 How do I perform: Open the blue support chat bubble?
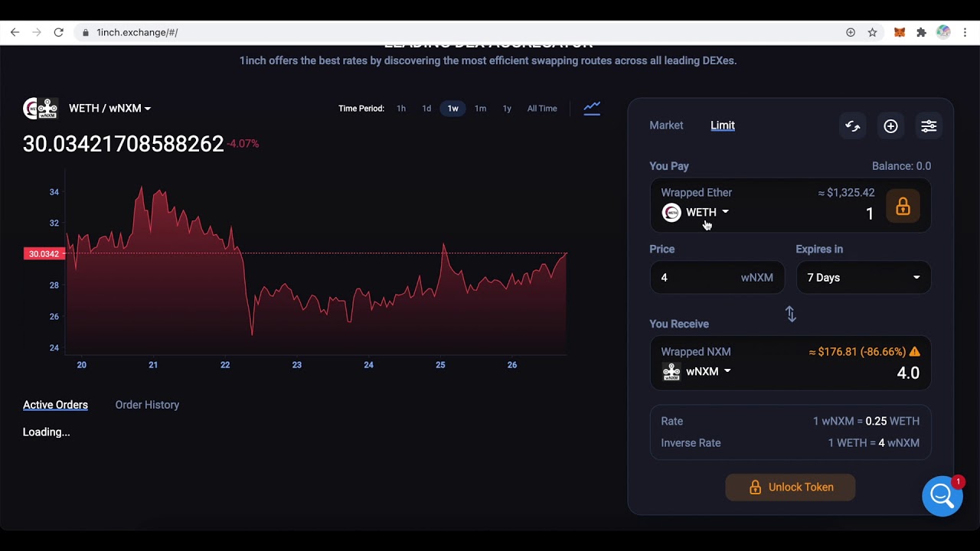coord(942,496)
